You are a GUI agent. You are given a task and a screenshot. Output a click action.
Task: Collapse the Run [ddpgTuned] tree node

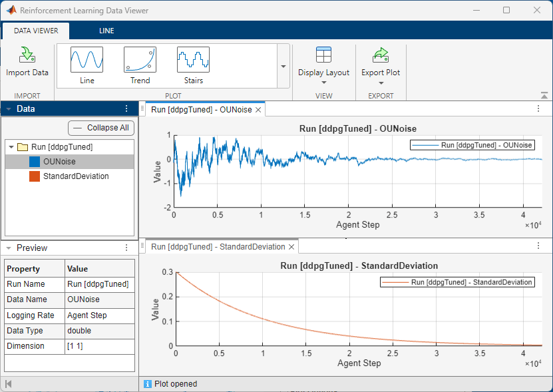11,147
